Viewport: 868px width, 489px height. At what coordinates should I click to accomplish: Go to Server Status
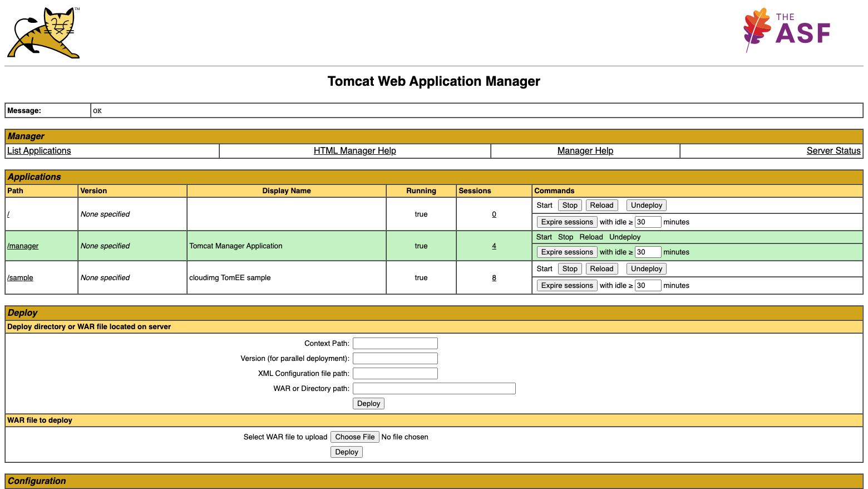[x=834, y=151]
